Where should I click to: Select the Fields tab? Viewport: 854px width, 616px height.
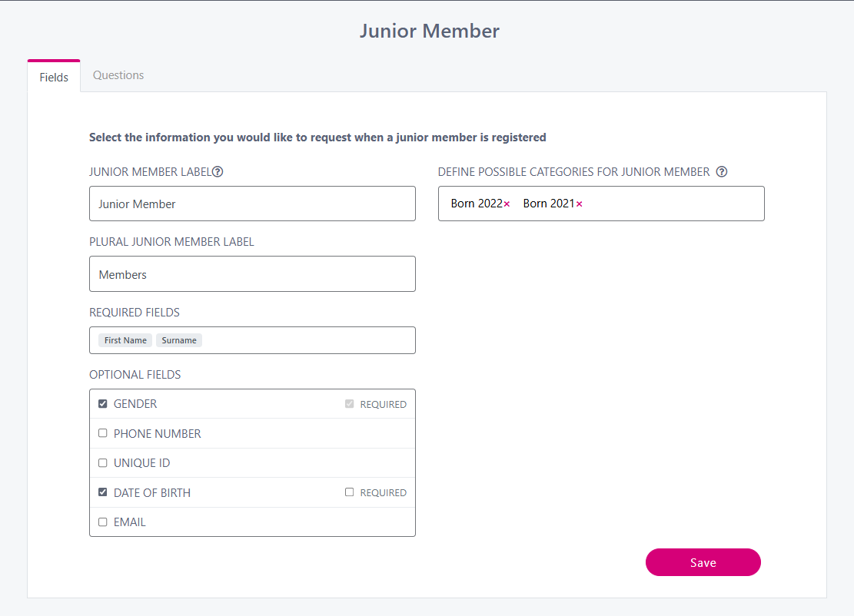point(54,77)
